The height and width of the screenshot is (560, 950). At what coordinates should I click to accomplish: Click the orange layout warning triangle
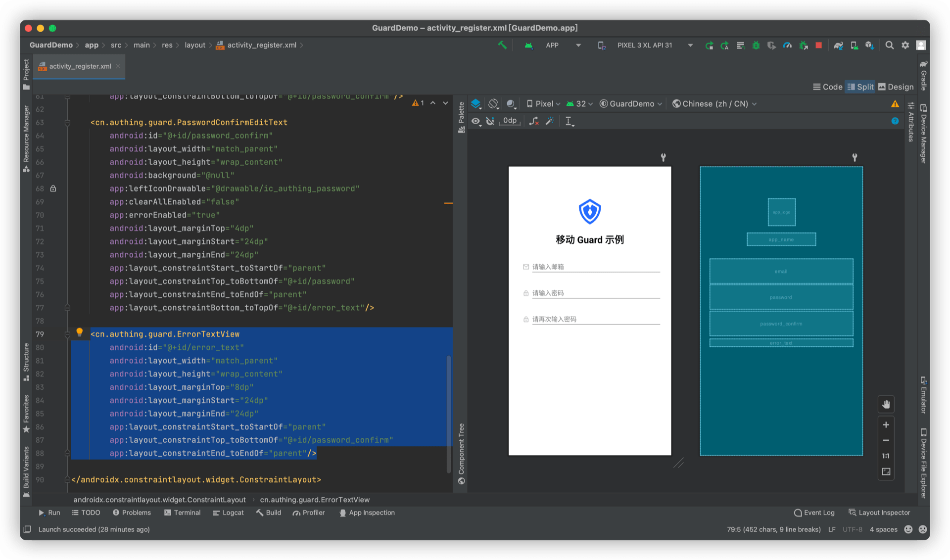pos(895,104)
